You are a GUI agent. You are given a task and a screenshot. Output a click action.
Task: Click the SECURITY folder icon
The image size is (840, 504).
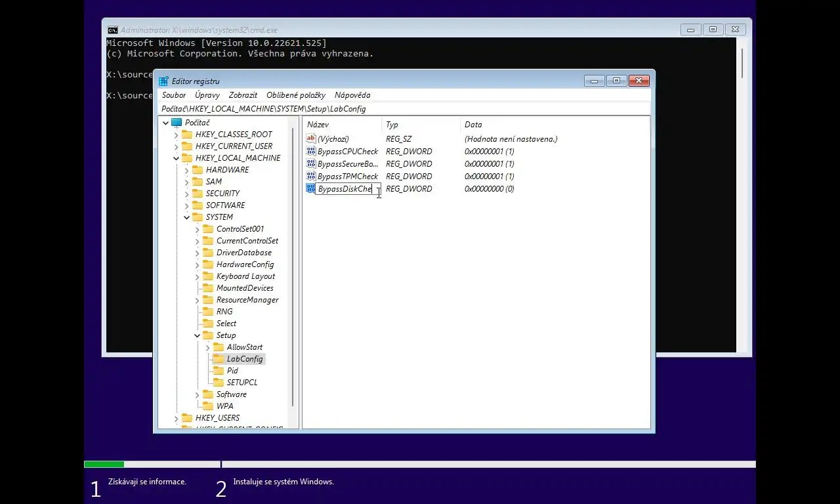pyautogui.click(x=198, y=194)
